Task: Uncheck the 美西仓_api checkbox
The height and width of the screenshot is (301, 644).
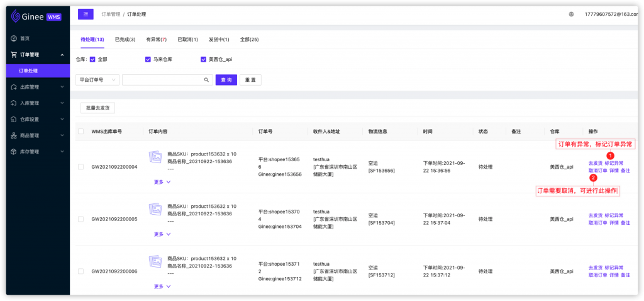Action: (x=203, y=59)
